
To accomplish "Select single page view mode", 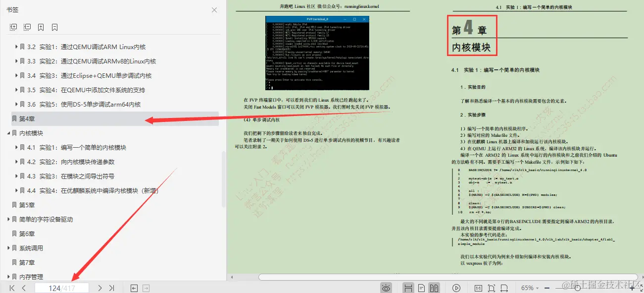I will (421, 288).
